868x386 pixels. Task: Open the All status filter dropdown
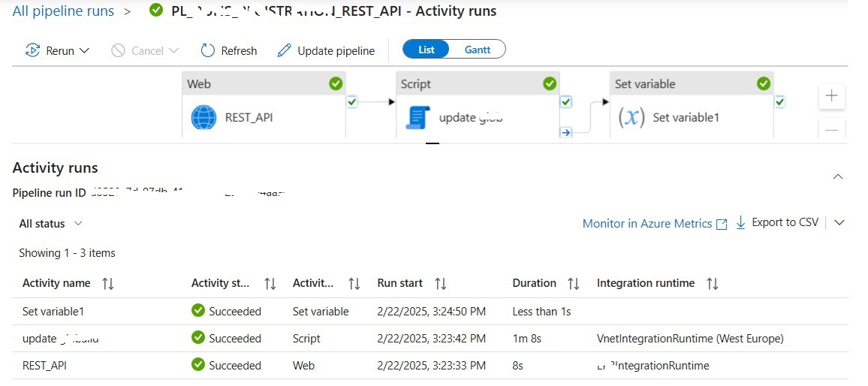[x=50, y=224]
